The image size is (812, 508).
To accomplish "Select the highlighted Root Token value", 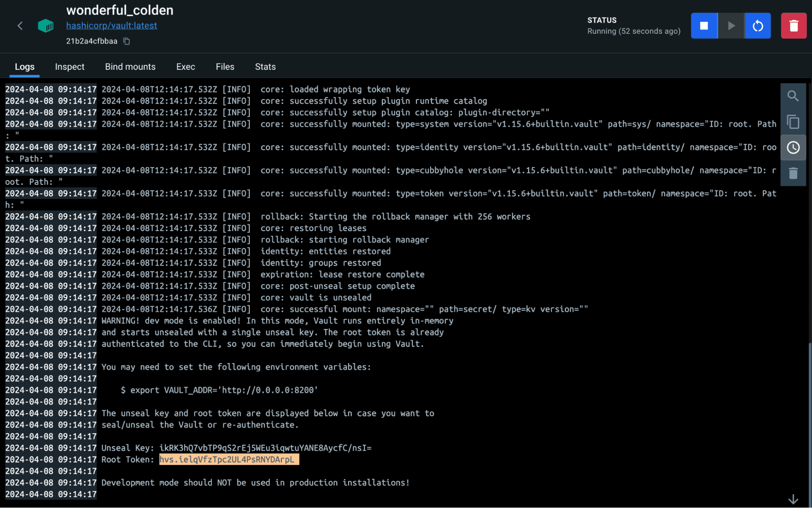I will [x=228, y=459].
